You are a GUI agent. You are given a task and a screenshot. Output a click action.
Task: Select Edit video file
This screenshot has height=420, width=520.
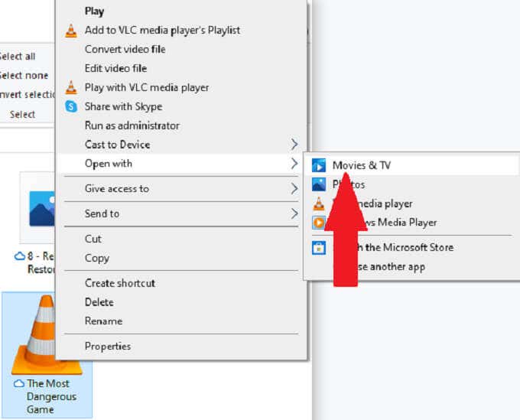182,68
